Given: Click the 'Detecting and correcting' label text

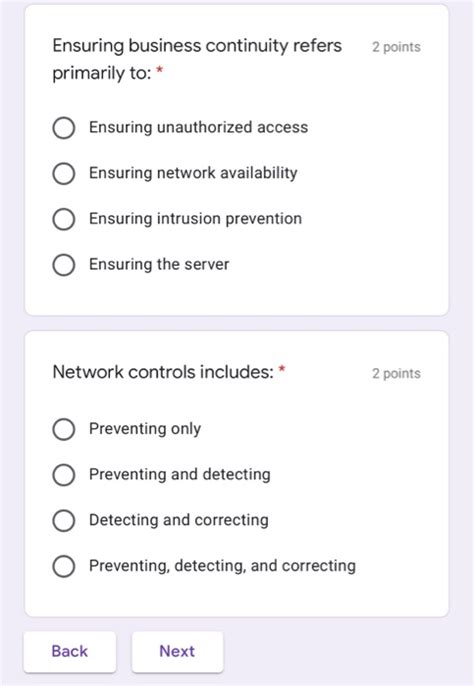Looking at the screenshot, I should click(x=179, y=520).
